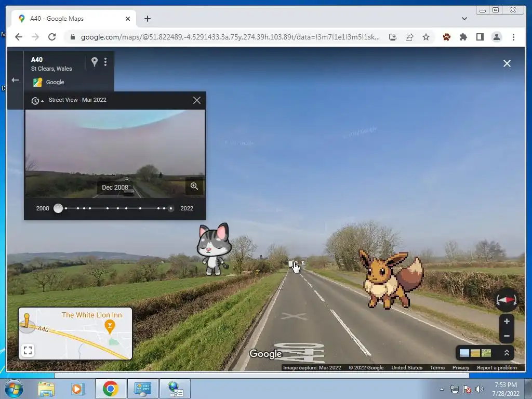Jump to the 2022 end timeline dot
This screenshot has width=532, height=399.
point(170,208)
